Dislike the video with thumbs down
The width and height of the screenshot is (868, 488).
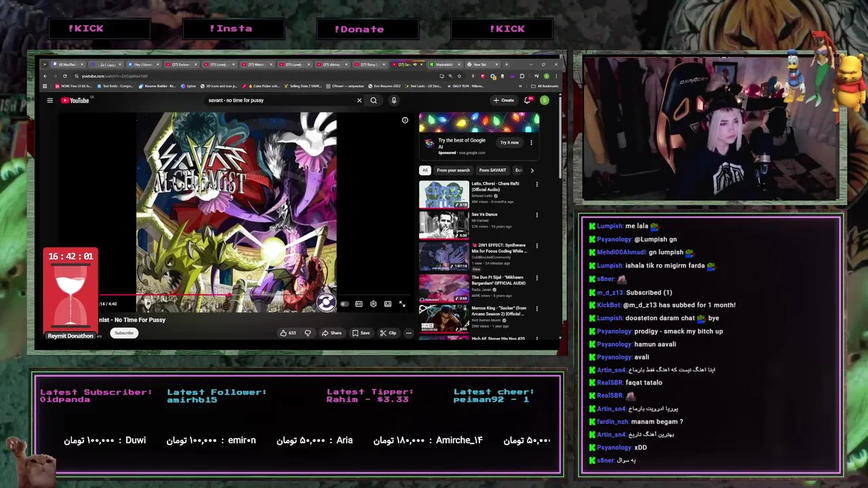tap(308, 333)
